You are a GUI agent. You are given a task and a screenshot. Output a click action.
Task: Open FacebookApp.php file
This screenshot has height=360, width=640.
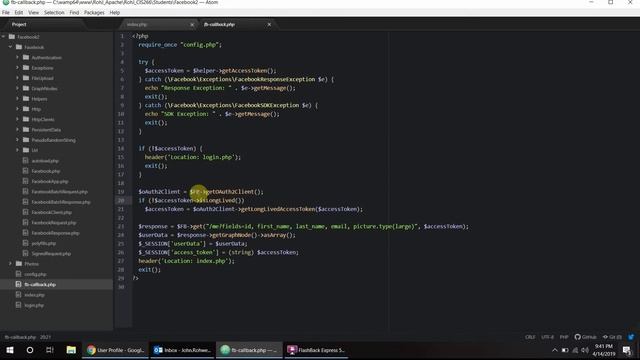coord(50,181)
